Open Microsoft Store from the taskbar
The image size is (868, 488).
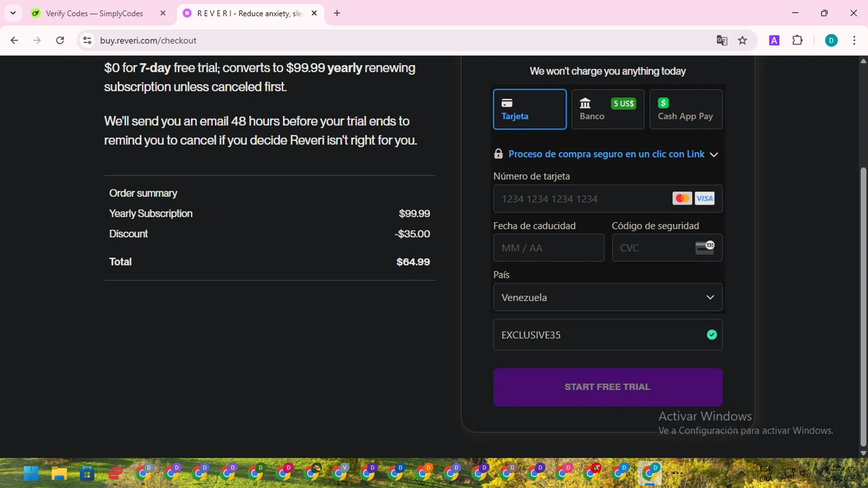pyautogui.click(x=87, y=474)
